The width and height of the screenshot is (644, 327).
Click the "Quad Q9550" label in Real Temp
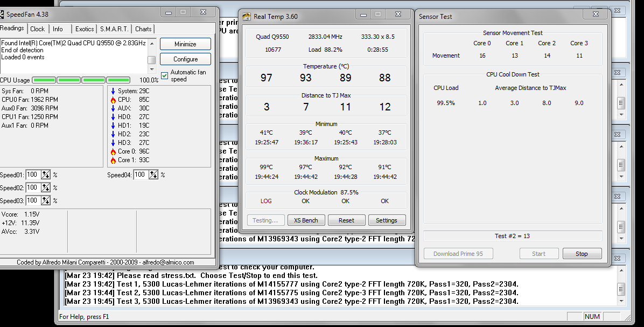(x=272, y=37)
